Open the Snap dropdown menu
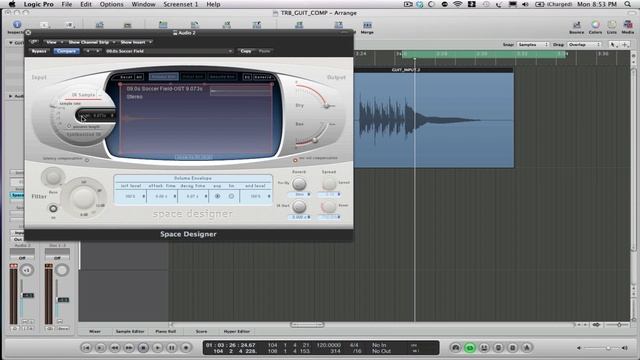The image size is (640, 360). tap(533, 44)
